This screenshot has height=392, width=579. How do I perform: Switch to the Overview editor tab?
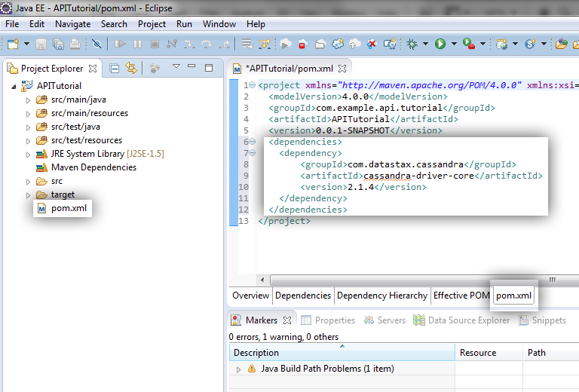pyautogui.click(x=251, y=296)
